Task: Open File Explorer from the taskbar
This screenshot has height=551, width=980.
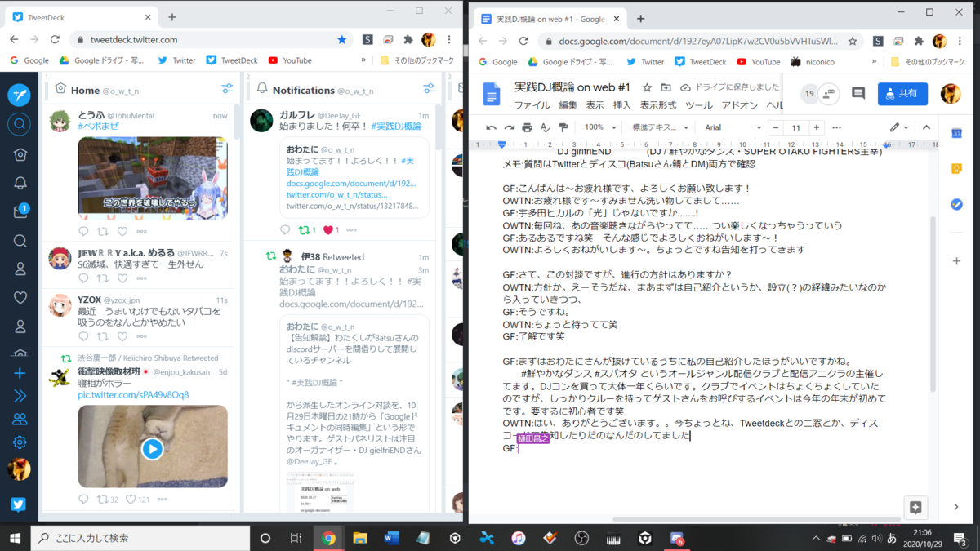Action: click(x=360, y=538)
